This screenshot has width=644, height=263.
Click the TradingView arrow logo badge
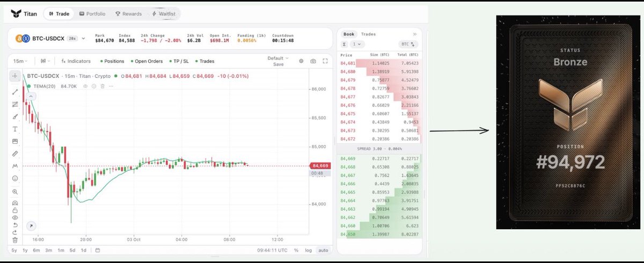tap(31, 227)
